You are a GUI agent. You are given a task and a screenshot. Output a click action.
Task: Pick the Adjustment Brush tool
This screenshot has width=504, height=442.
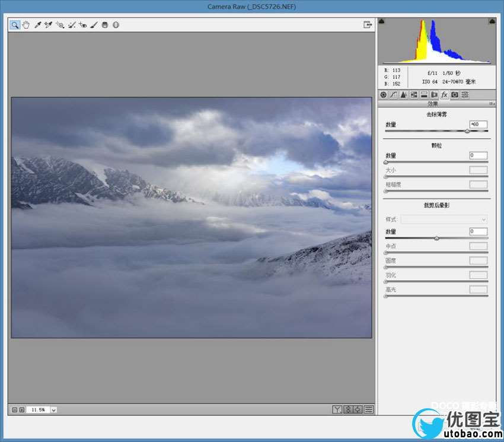(x=94, y=25)
